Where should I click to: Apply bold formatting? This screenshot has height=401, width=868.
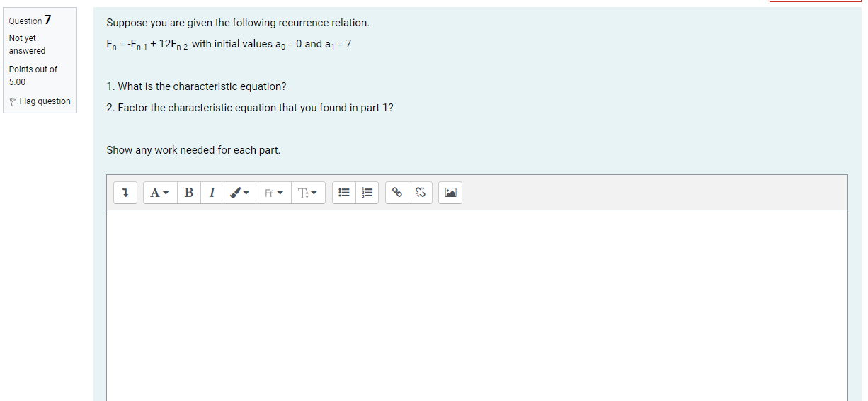[188, 193]
